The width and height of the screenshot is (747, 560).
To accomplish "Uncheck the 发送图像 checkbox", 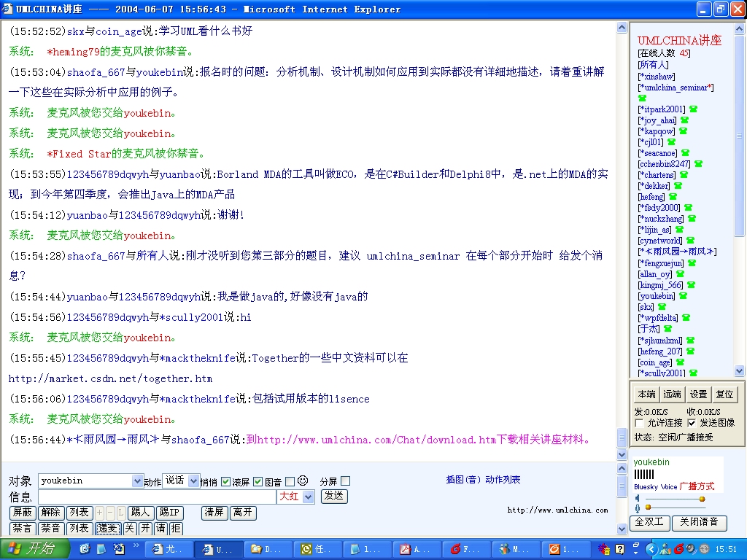I will tap(692, 423).
